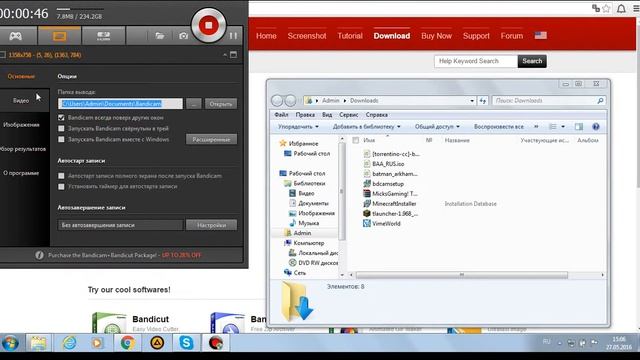Select Bandicam HDMI device recording mode icon
Viewport: 640px width, 360px height.
(103, 36)
